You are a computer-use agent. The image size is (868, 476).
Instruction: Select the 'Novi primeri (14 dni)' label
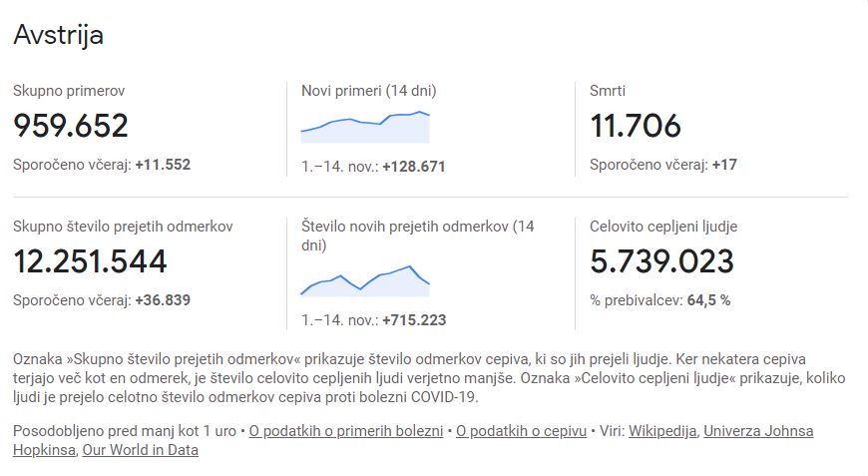(369, 91)
